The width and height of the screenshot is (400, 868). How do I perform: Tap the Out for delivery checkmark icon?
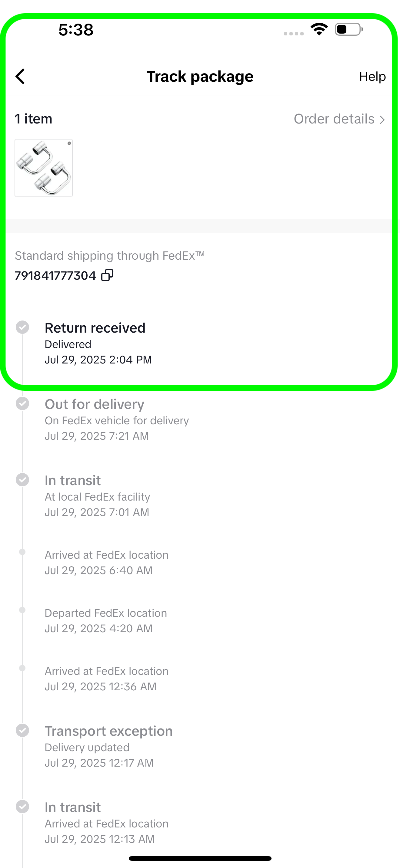coord(23,403)
